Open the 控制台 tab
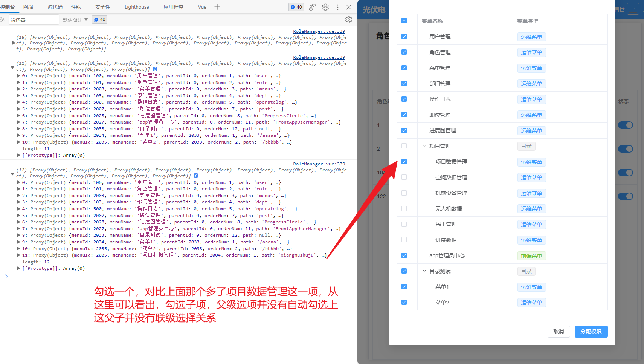Screen dimensions: 644x364 coord(8,7)
